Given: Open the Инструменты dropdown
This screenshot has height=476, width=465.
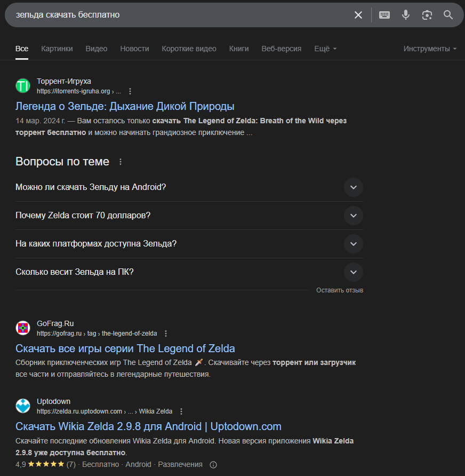Looking at the screenshot, I should (x=430, y=49).
